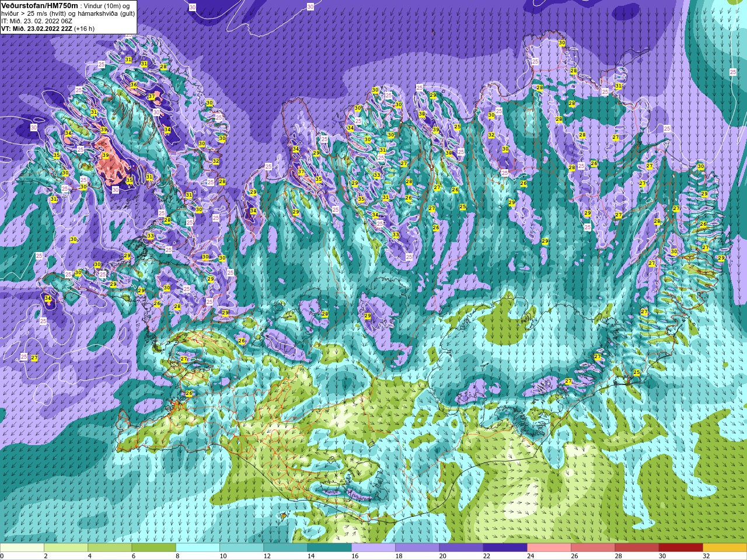Click the 24–26 m/s pink legend swatch
747x560 pixels.
point(549,548)
